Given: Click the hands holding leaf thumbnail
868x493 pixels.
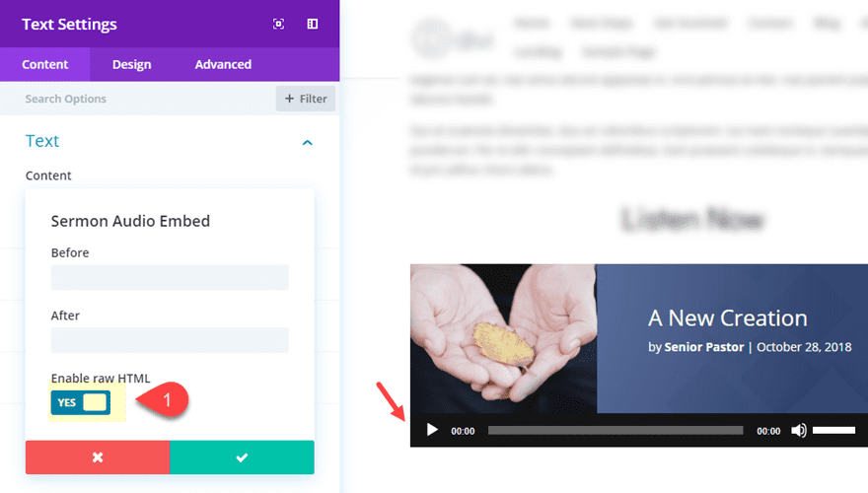Looking at the screenshot, I should (x=503, y=338).
